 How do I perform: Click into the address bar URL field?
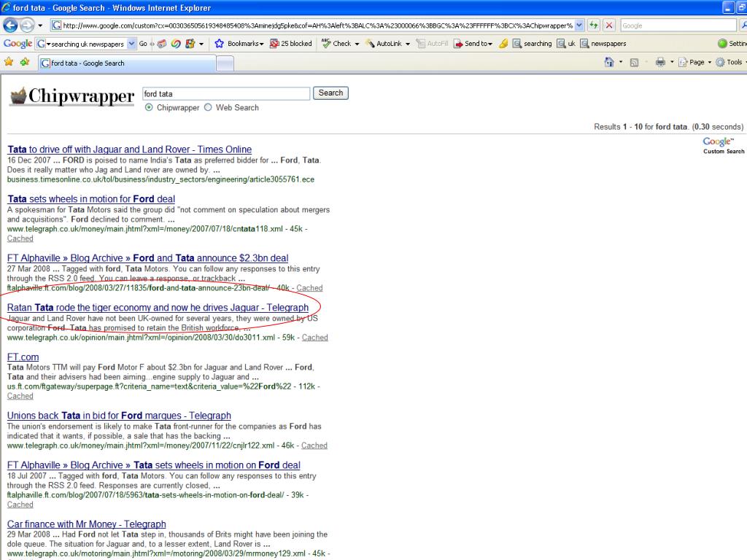(312, 26)
